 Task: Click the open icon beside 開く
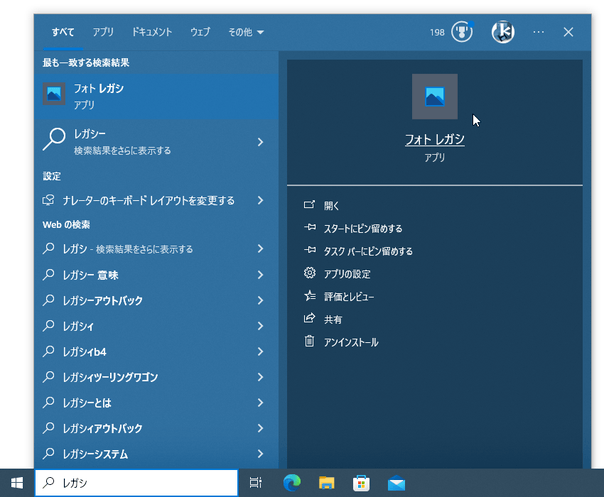(309, 205)
